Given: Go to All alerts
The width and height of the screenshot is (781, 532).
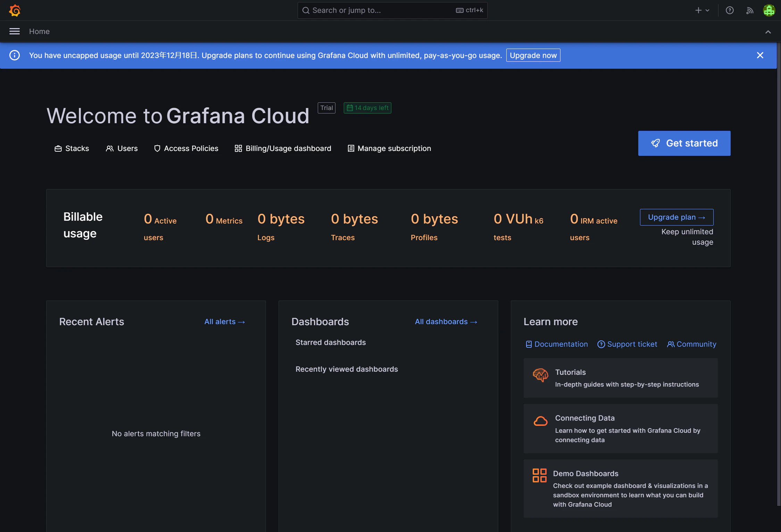Looking at the screenshot, I should [225, 322].
